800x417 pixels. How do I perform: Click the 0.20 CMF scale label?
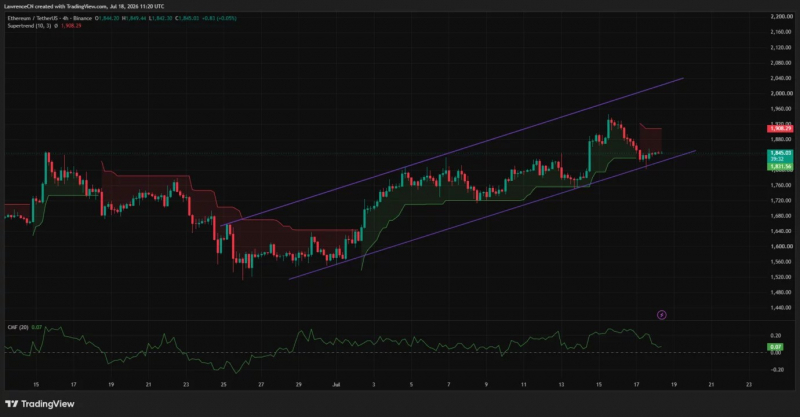(x=776, y=335)
